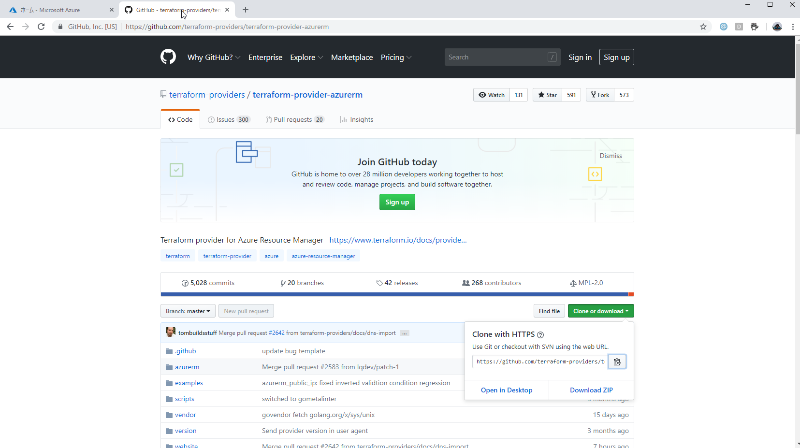Click the azure topic tag
This screenshot has width=800, height=448.
pyautogui.click(x=271, y=256)
